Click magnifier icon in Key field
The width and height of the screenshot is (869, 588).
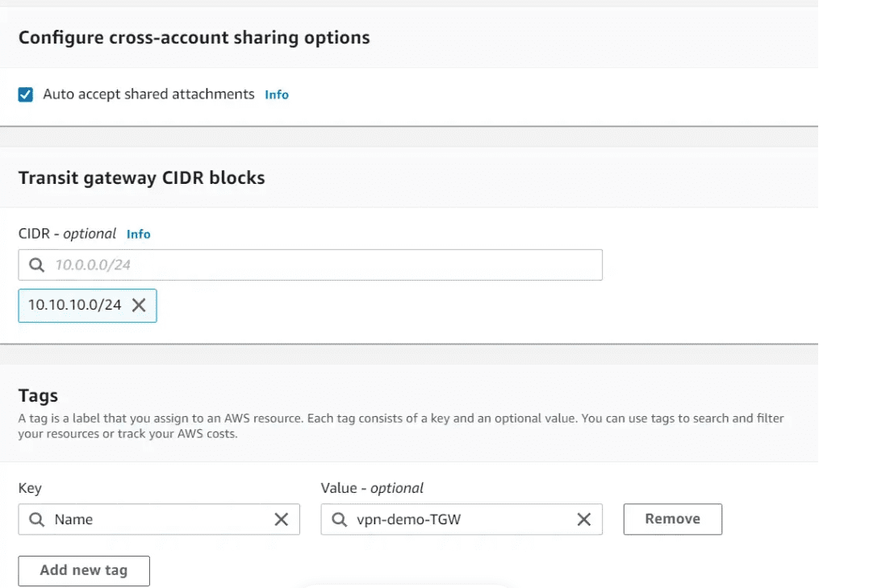point(37,519)
